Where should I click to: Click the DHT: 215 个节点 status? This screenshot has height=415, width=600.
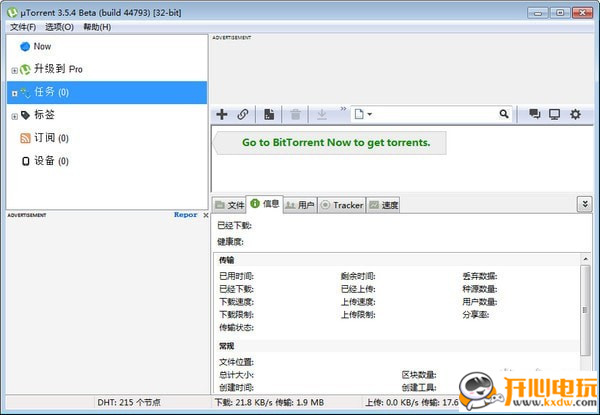click(129, 402)
